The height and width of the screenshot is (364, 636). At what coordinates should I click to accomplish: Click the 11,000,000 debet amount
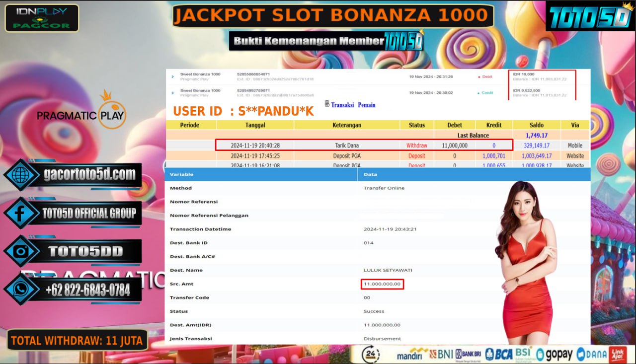click(455, 146)
